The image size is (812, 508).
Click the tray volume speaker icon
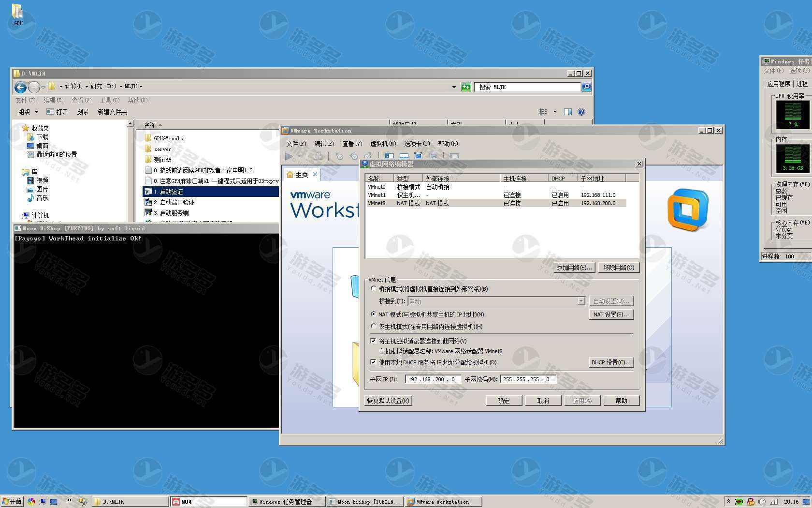point(762,502)
